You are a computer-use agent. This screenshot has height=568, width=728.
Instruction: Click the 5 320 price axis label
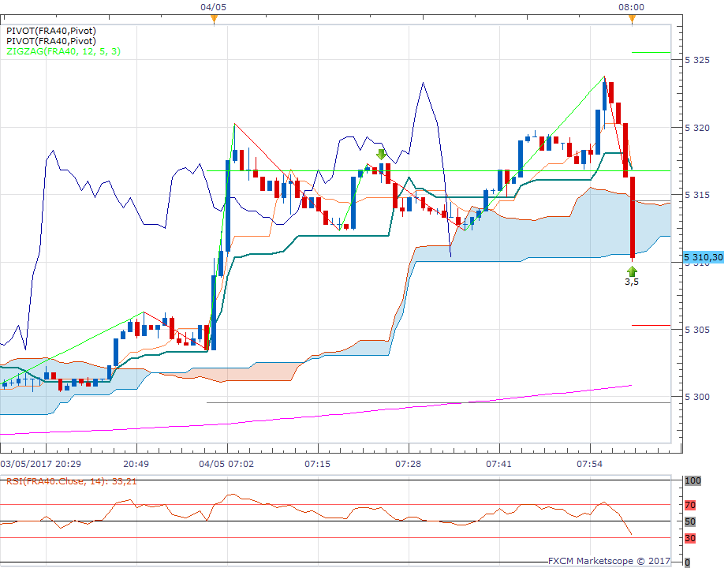tap(697, 128)
